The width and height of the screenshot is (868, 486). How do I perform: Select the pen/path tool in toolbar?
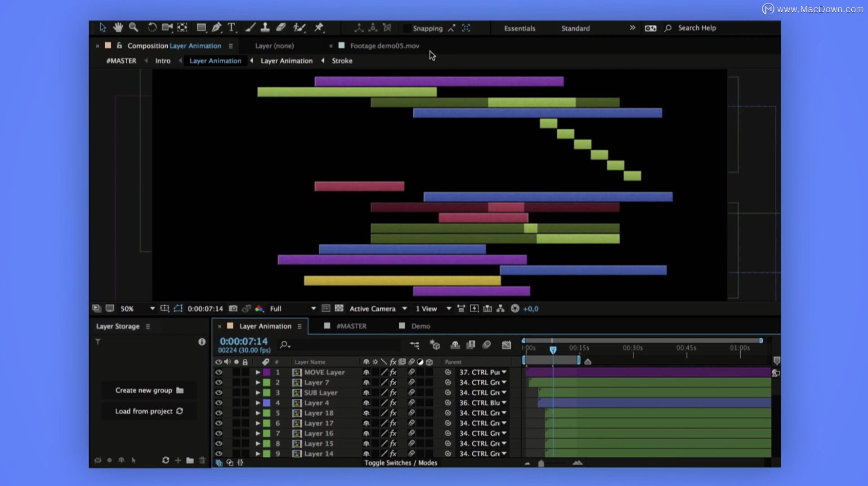tap(218, 27)
